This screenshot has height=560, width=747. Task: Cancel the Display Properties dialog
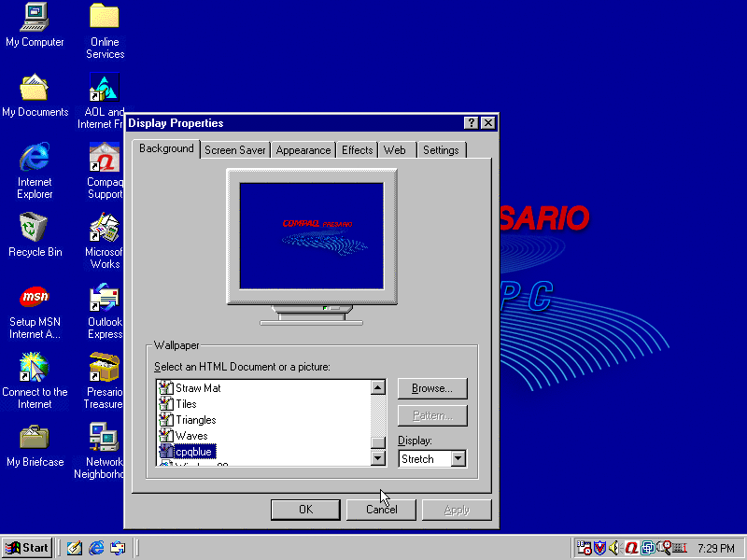[x=381, y=510]
